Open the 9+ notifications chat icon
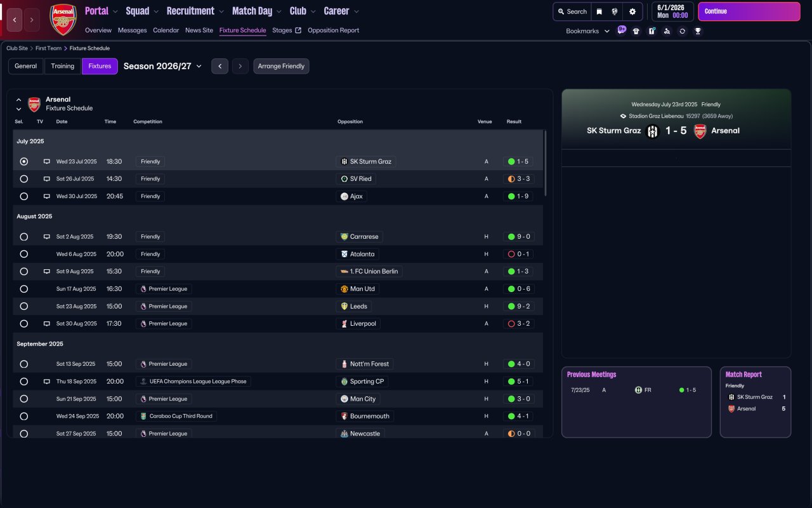This screenshot has width=812, height=508. [622, 30]
